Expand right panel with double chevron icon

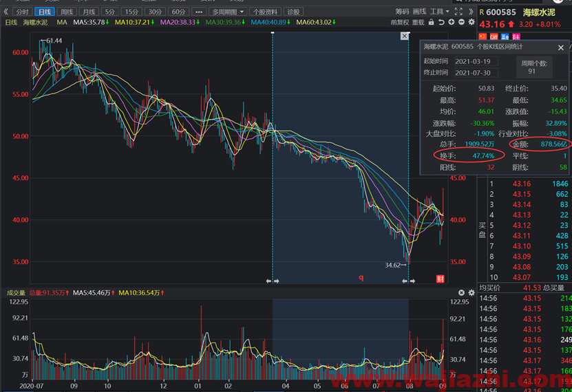pos(471,12)
